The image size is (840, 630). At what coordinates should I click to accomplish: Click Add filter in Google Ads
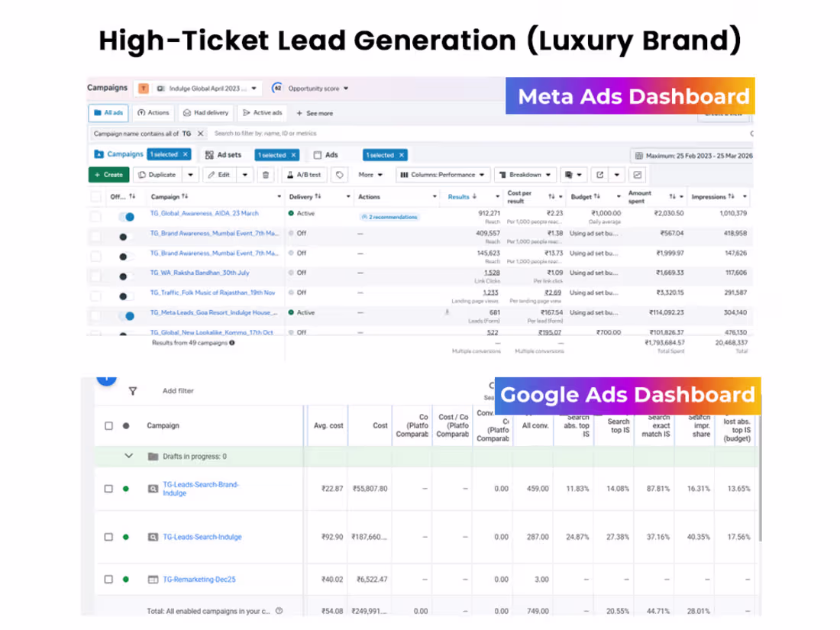pyautogui.click(x=178, y=391)
